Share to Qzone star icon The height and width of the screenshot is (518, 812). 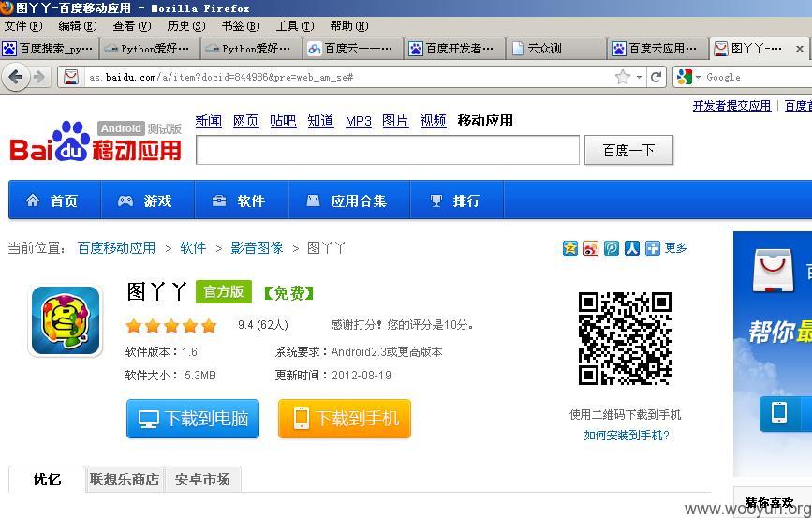pyautogui.click(x=569, y=248)
